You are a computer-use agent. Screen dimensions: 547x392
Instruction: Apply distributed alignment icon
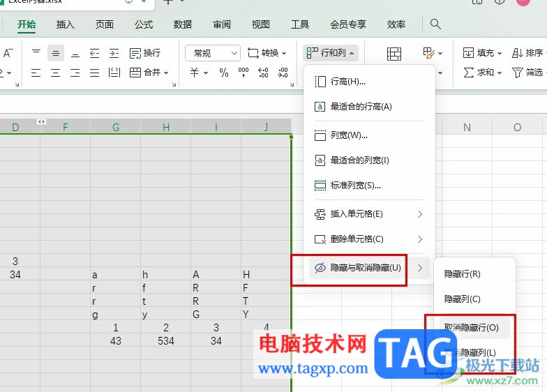[x=114, y=73]
